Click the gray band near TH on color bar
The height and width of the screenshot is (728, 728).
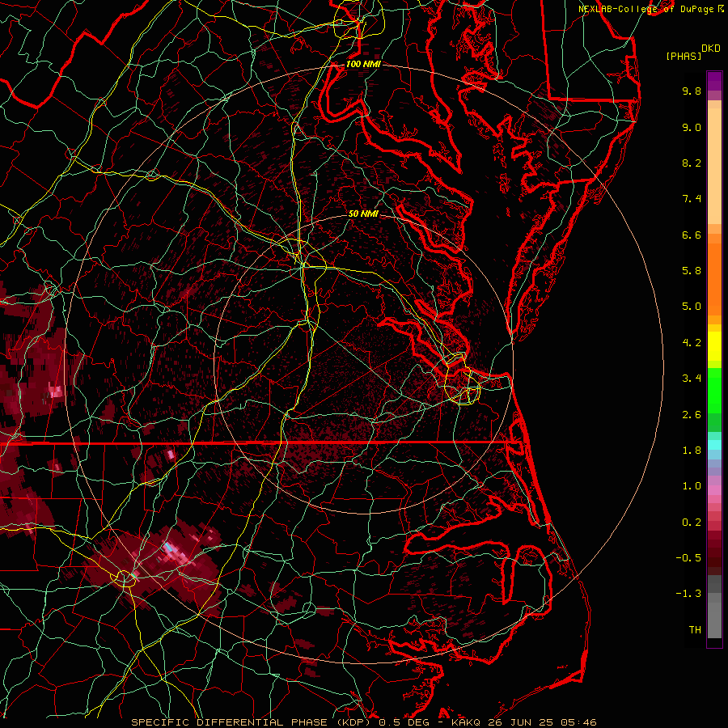714,620
